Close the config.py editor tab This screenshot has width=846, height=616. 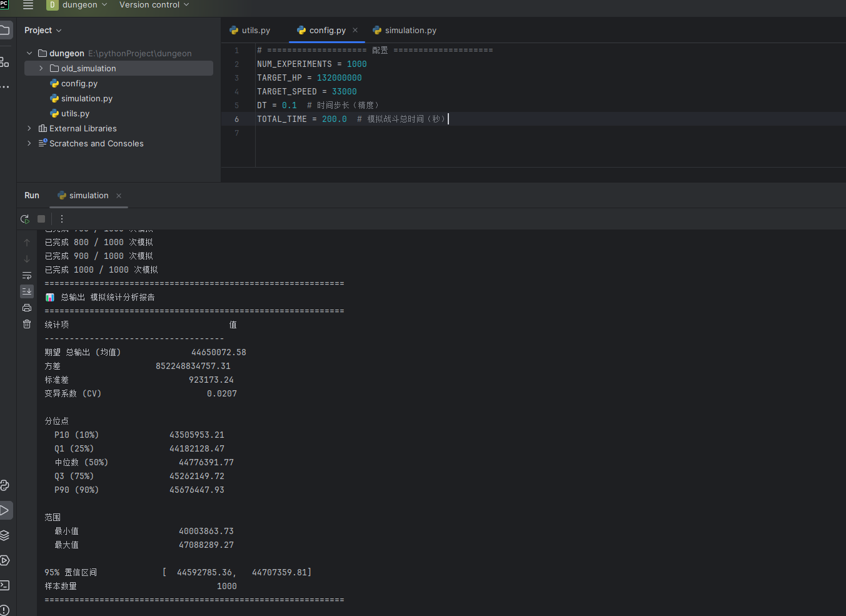coord(355,30)
